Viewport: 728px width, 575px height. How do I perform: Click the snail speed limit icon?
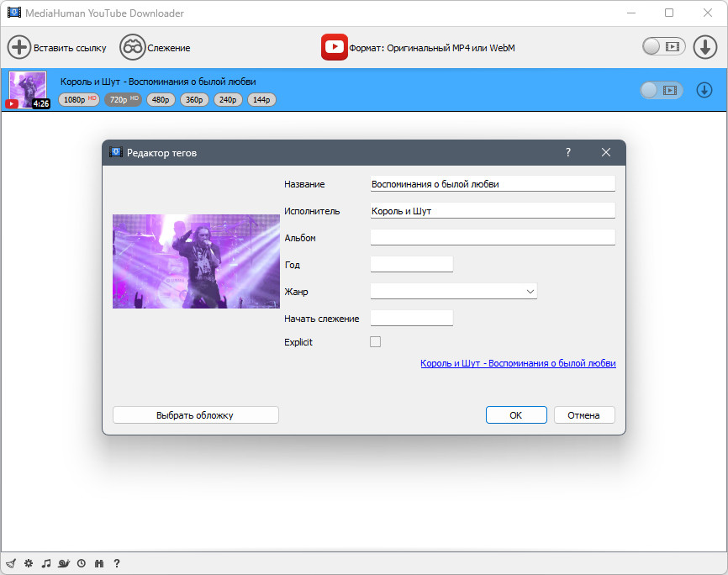coord(64,563)
